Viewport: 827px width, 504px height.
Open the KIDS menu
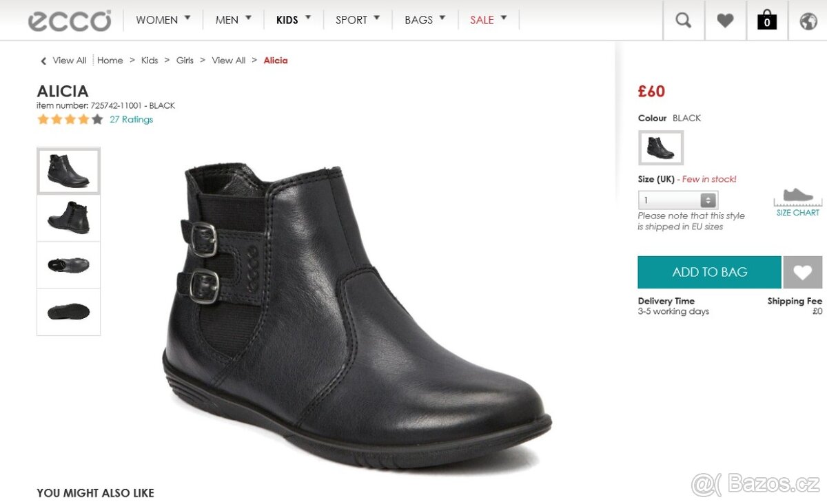294,20
